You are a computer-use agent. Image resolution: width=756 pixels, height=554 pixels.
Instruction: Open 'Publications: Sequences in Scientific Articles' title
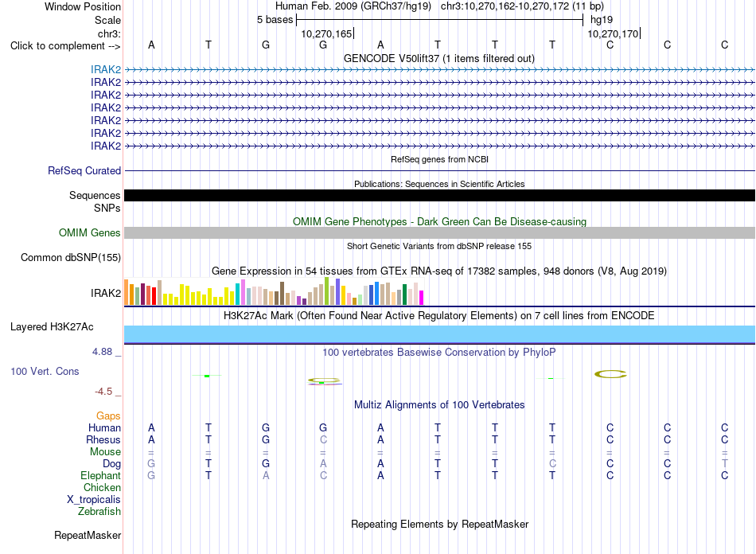click(439, 184)
